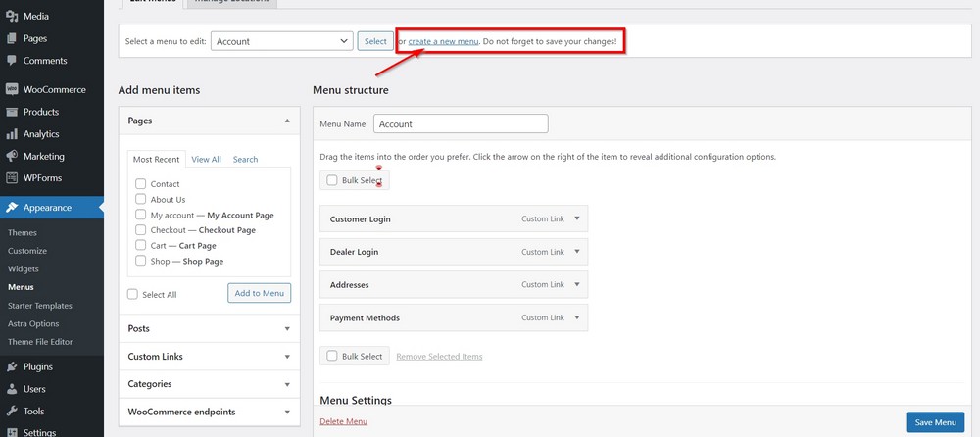Open Starter Templates submenu item
980x437 pixels.
point(40,306)
